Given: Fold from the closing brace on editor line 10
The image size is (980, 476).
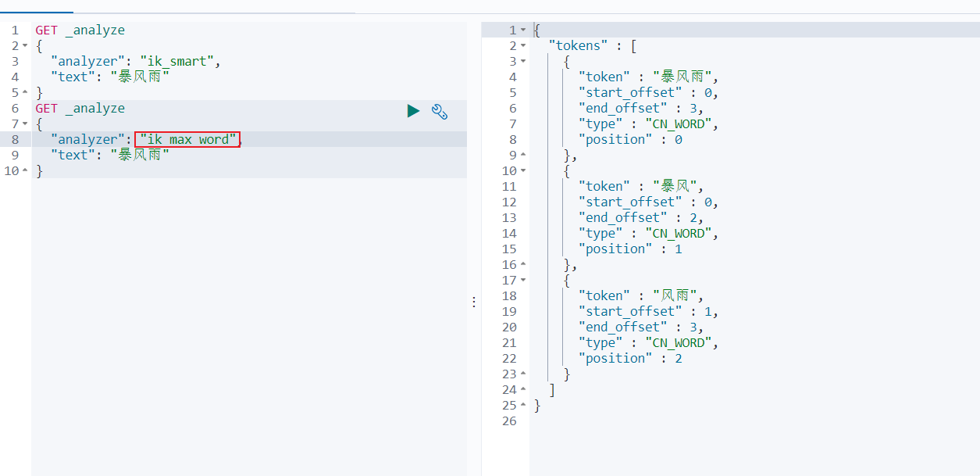Looking at the screenshot, I should pyautogui.click(x=25, y=171).
